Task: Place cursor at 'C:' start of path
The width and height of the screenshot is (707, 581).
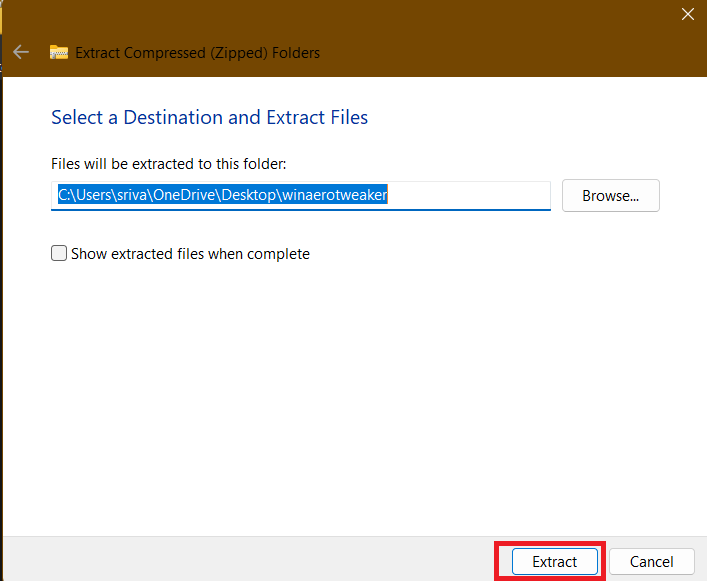Action: (59, 196)
